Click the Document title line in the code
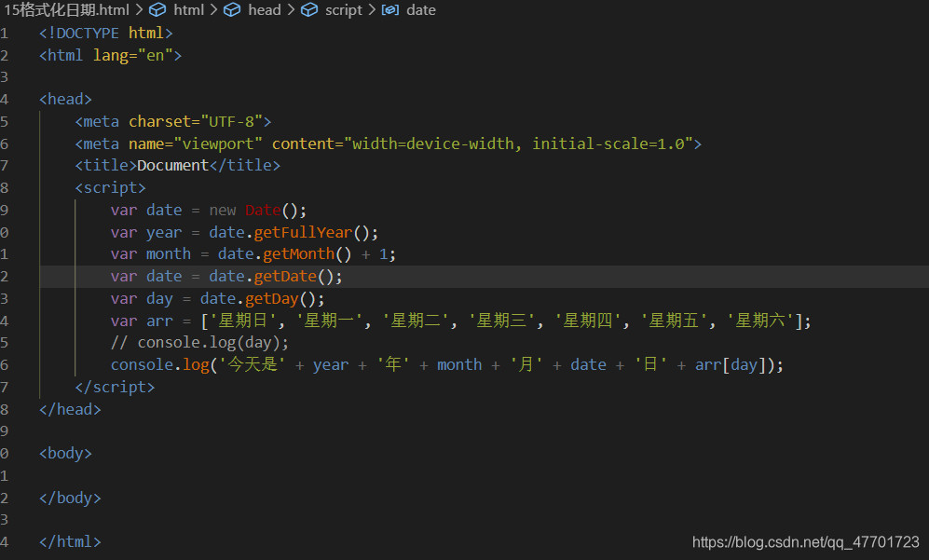Viewport: 929px width, 560px height. click(173, 165)
